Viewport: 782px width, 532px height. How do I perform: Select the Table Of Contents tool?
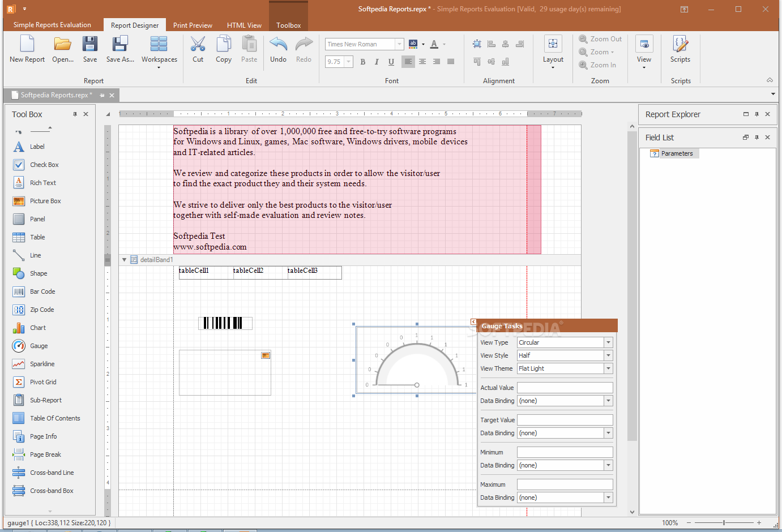(46, 418)
